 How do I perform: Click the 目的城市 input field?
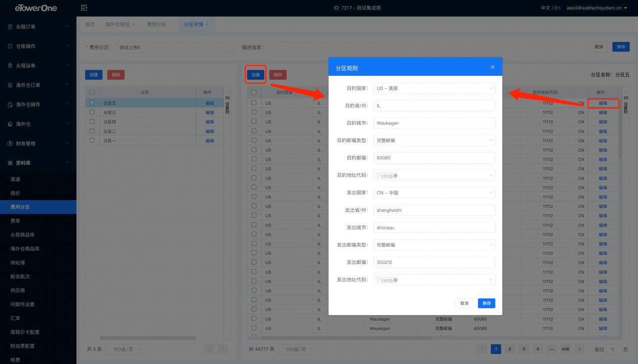[x=434, y=123]
